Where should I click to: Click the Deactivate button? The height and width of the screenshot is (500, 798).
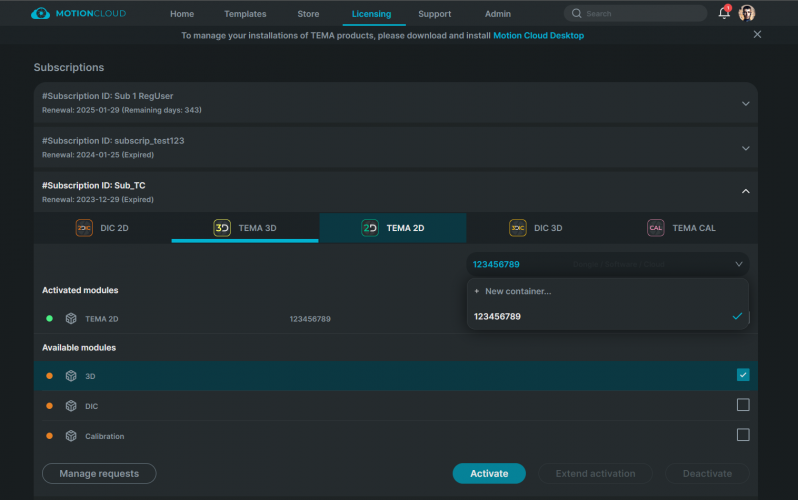click(x=707, y=474)
